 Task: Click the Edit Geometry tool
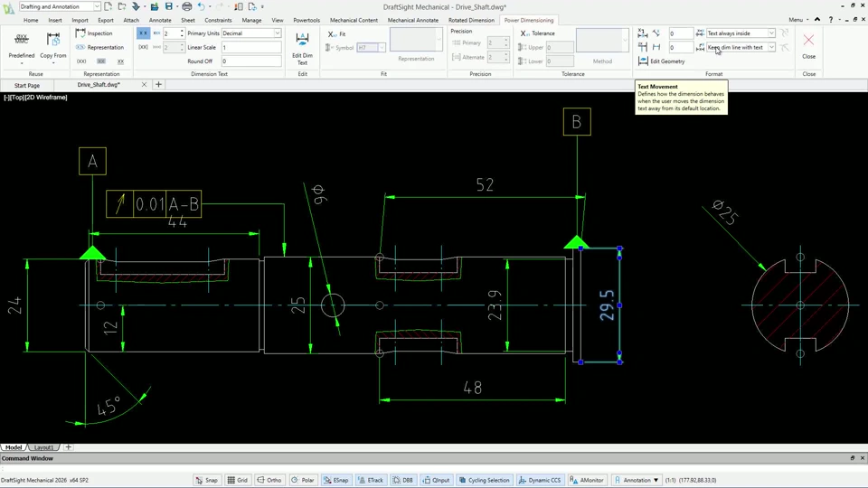point(662,61)
